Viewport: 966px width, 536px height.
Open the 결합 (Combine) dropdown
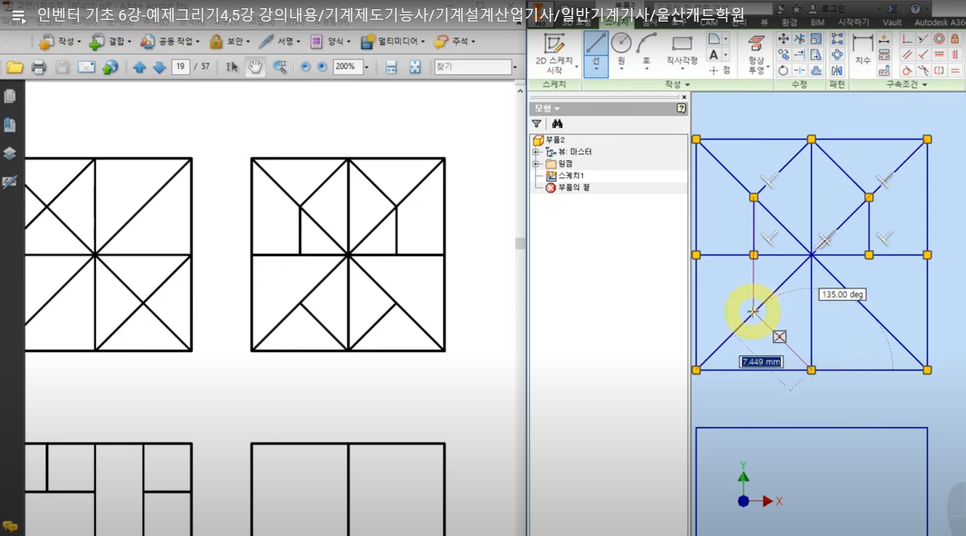110,41
